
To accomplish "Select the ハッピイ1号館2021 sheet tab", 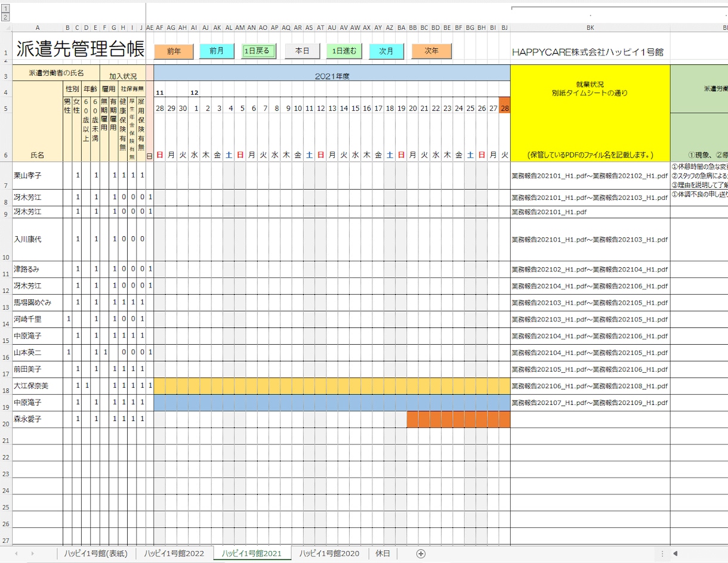I will 251,553.
